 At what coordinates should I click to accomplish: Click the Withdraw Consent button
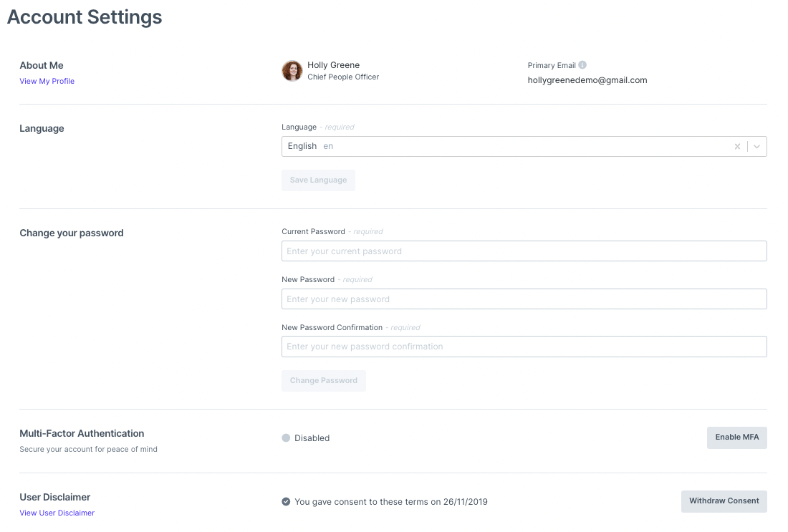coord(724,501)
